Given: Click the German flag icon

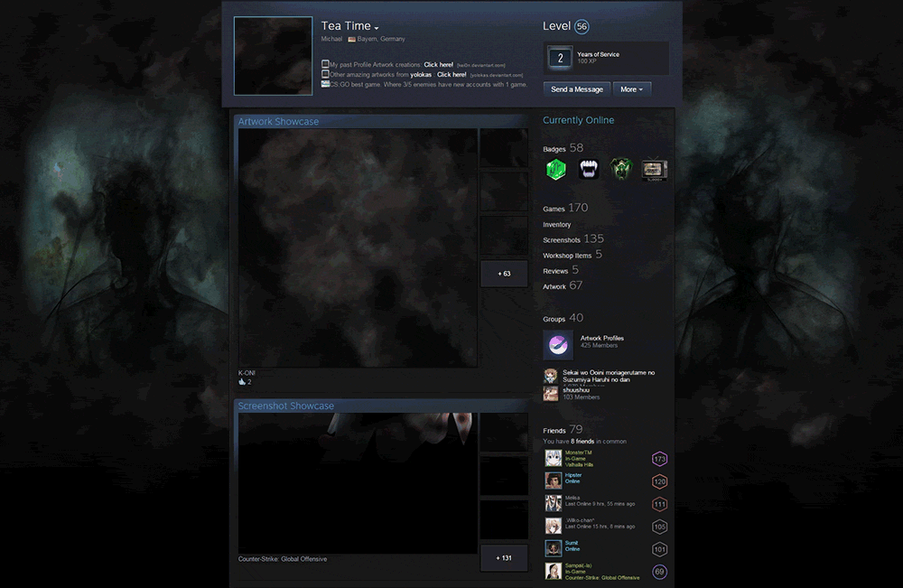Looking at the screenshot, I should click(351, 39).
